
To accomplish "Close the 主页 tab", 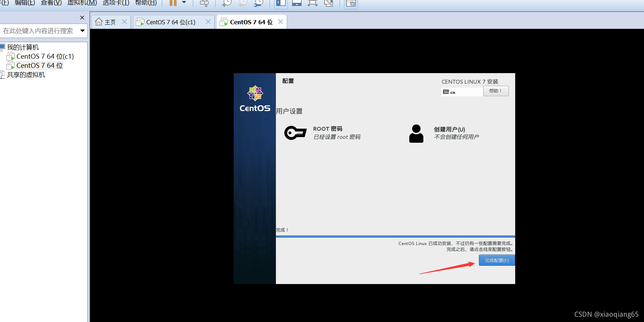I will coord(124,22).
